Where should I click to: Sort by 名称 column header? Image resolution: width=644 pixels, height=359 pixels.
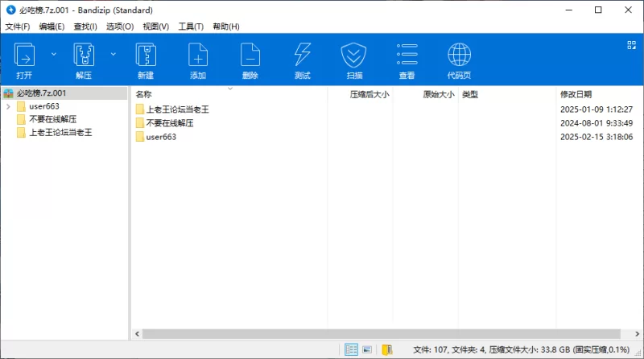(144, 94)
